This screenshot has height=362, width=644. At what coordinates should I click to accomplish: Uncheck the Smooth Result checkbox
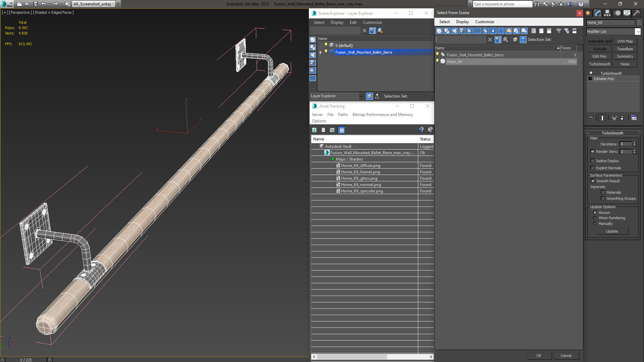[593, 181]
